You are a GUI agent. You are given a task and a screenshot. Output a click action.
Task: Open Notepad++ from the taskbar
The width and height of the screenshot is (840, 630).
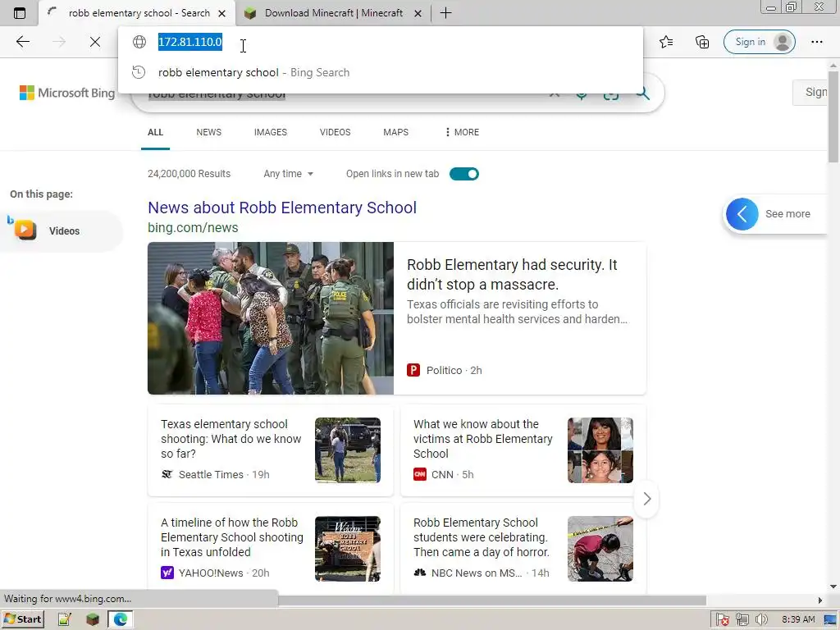click(x=64, y=619)
